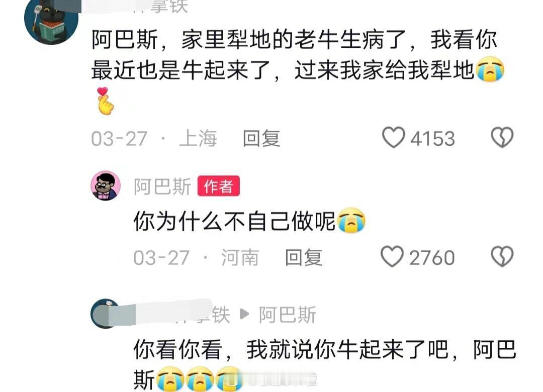Viewport: 543px width, 392px height.
Task: Tap 回复 under the 上海 comment
Action: click(261, 138)
